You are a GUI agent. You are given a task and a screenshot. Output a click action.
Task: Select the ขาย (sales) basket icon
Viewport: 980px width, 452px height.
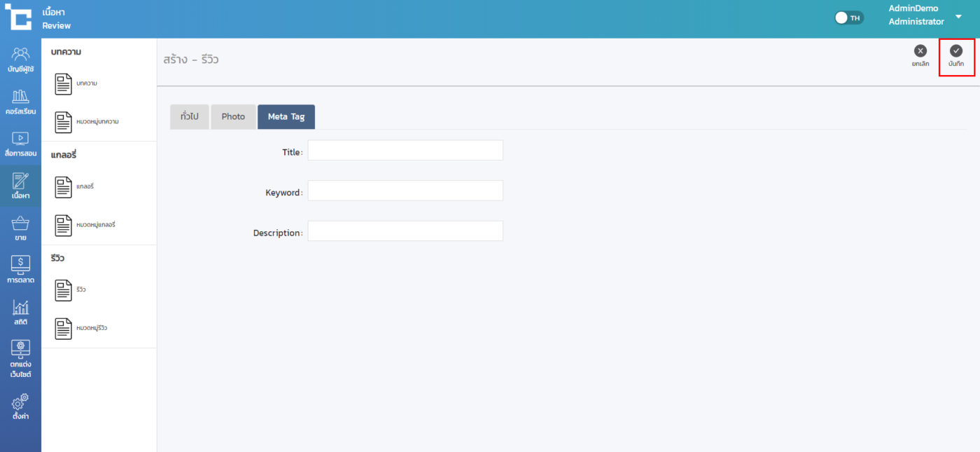21,228
